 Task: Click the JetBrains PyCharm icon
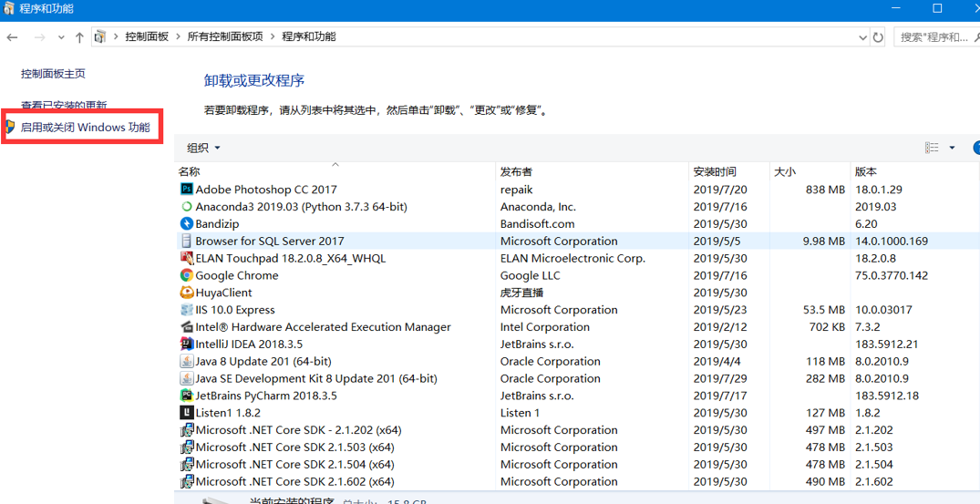(x=186, y=396)
